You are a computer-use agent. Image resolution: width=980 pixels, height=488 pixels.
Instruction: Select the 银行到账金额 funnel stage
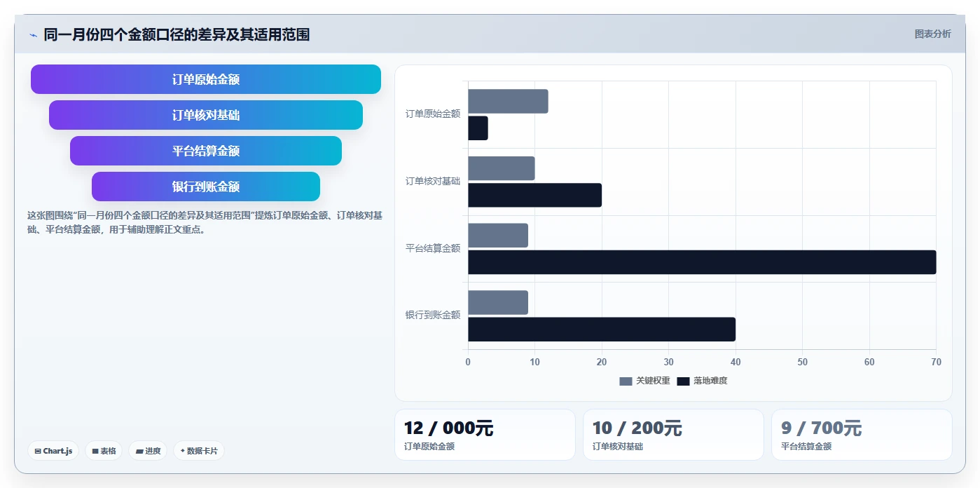click(206, 187)
